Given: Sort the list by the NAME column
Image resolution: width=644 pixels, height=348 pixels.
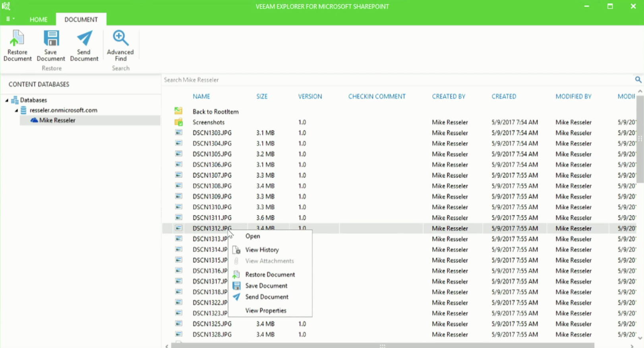Looking at the screenshot, I should point(201,97).
